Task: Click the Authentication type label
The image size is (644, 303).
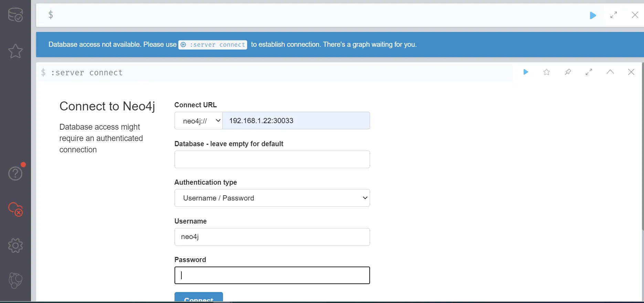Action: (x=206, y=182)
